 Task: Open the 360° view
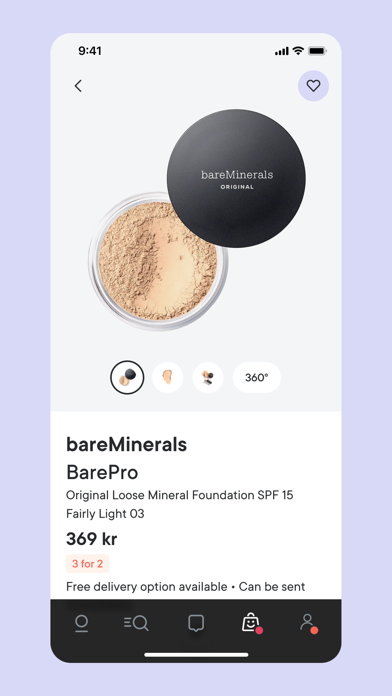pyautogui.click(x=257, y=377)
